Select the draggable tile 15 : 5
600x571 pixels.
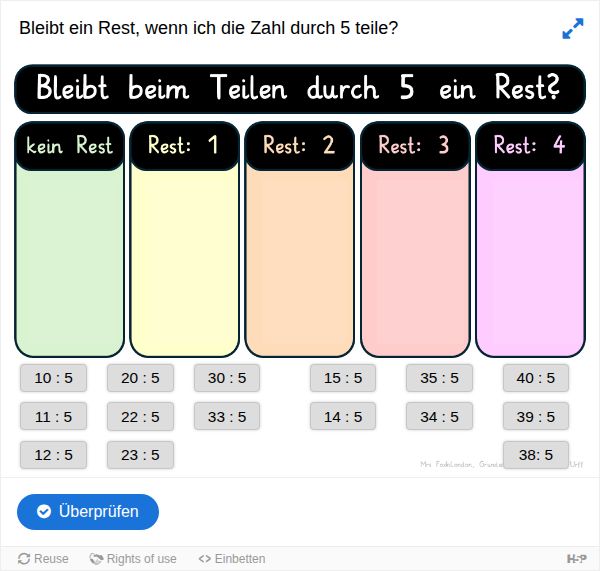343,378
